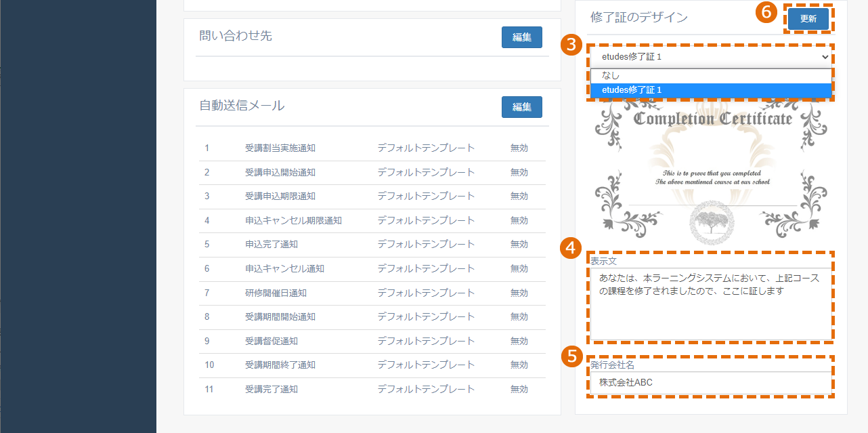The image size is (868, 433).
Task: Click 受講期間開始通知 row text
Action: click(x=280, y=317)
